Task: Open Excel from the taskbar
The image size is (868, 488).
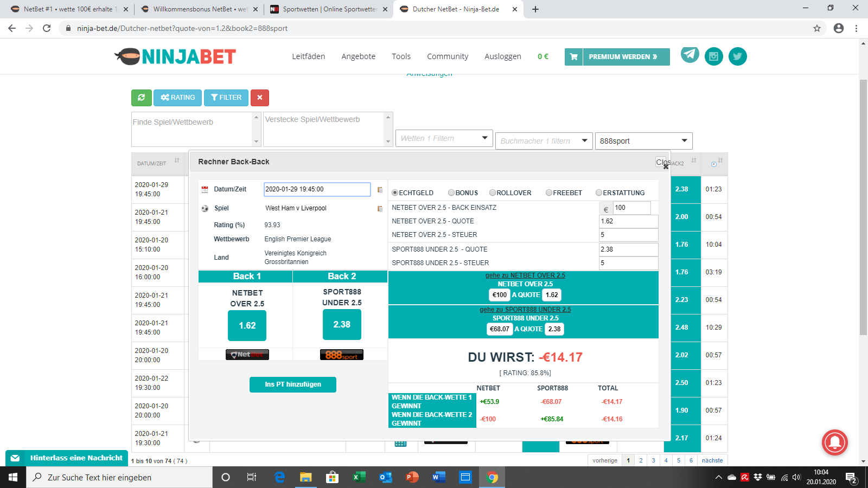Action: pos(359,477)
